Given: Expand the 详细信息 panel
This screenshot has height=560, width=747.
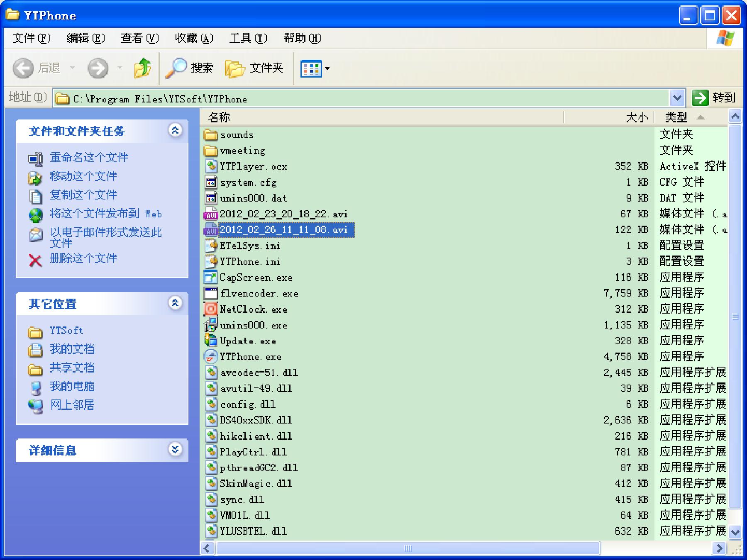Looking at the screenshot, I should point(175,449).
